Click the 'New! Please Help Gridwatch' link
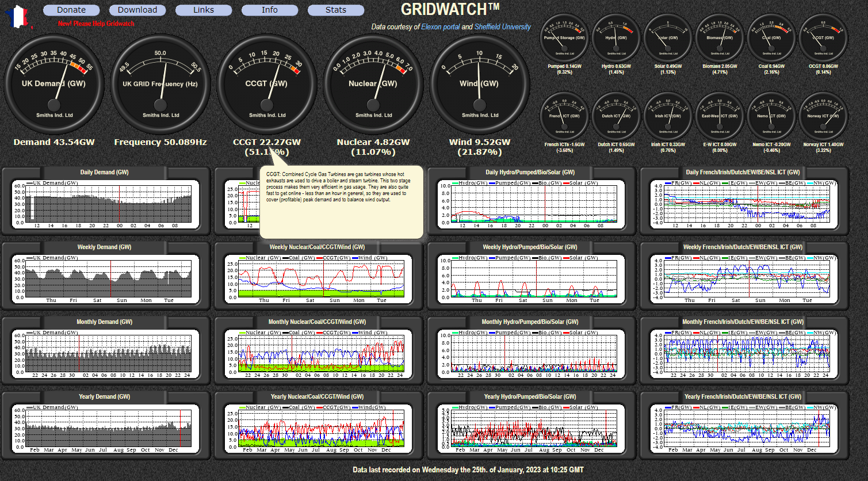 point(96,24)
